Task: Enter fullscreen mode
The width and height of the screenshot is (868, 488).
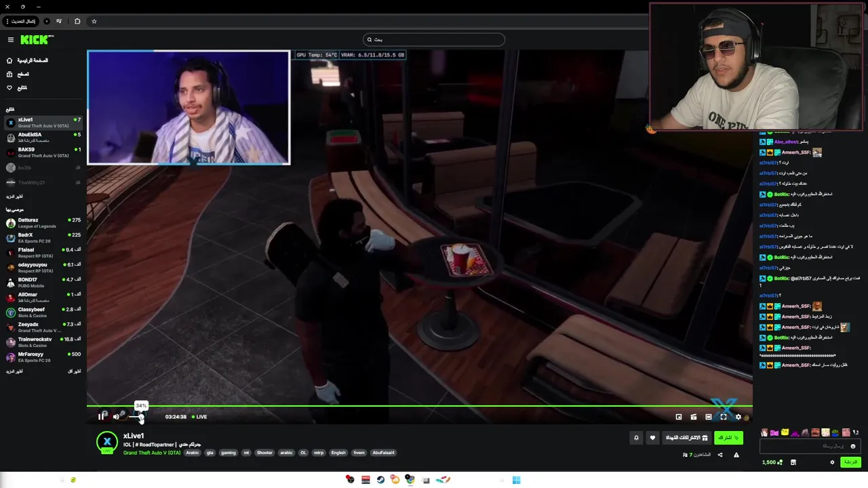Action: [x=724, y=417]
